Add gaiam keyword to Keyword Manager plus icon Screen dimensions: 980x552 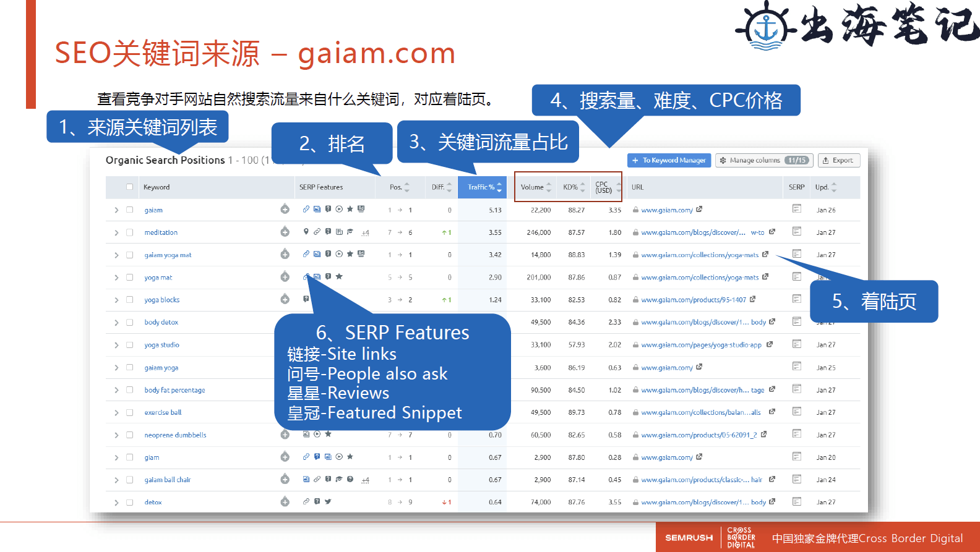285,210
